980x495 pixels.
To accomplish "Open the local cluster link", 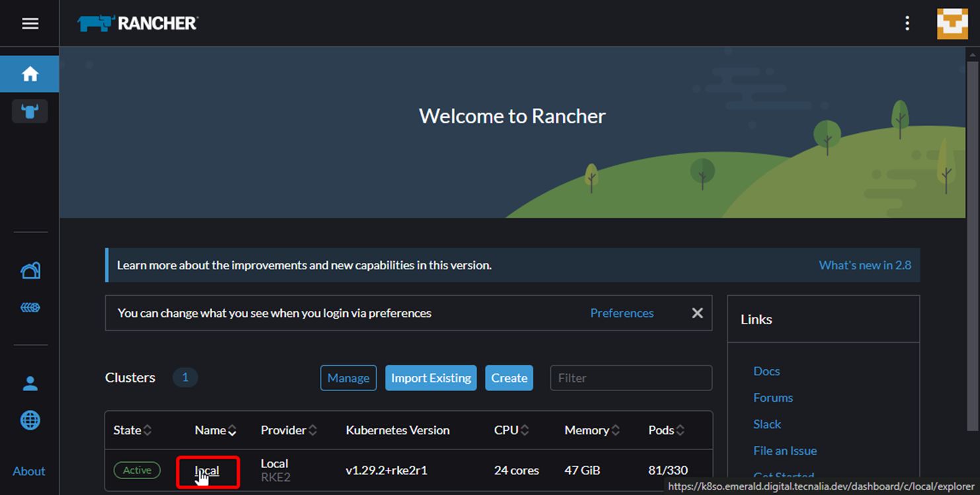I will coord(207,471).
